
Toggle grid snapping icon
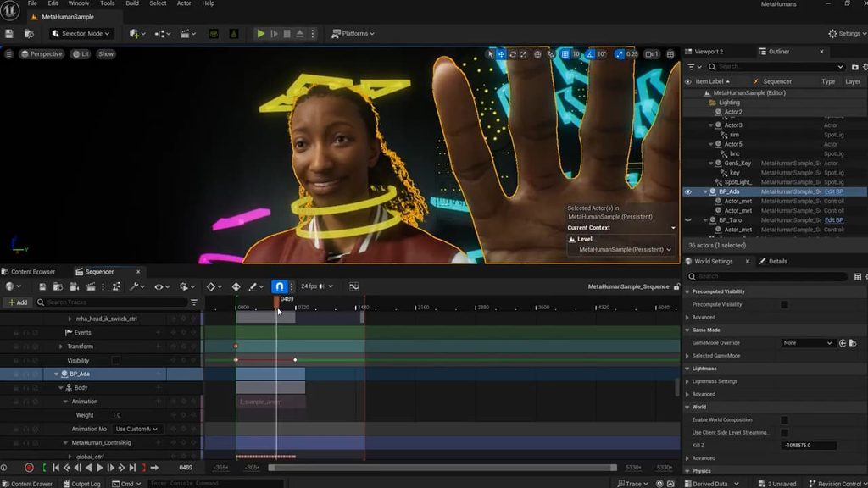565,53
